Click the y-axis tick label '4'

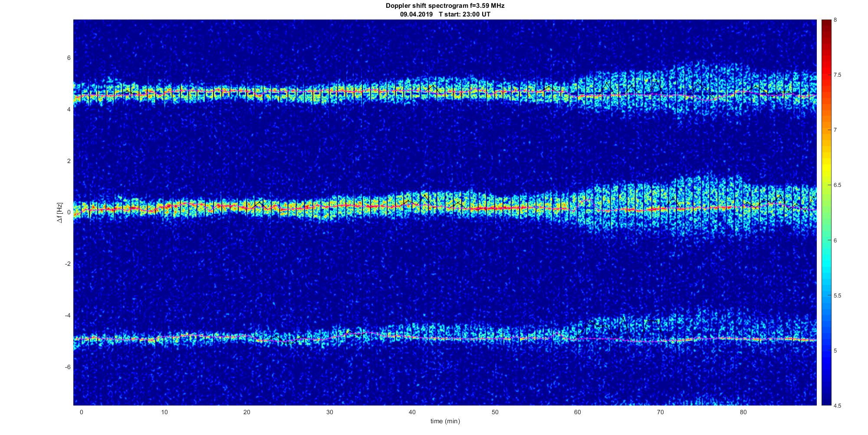coord(69,110)
